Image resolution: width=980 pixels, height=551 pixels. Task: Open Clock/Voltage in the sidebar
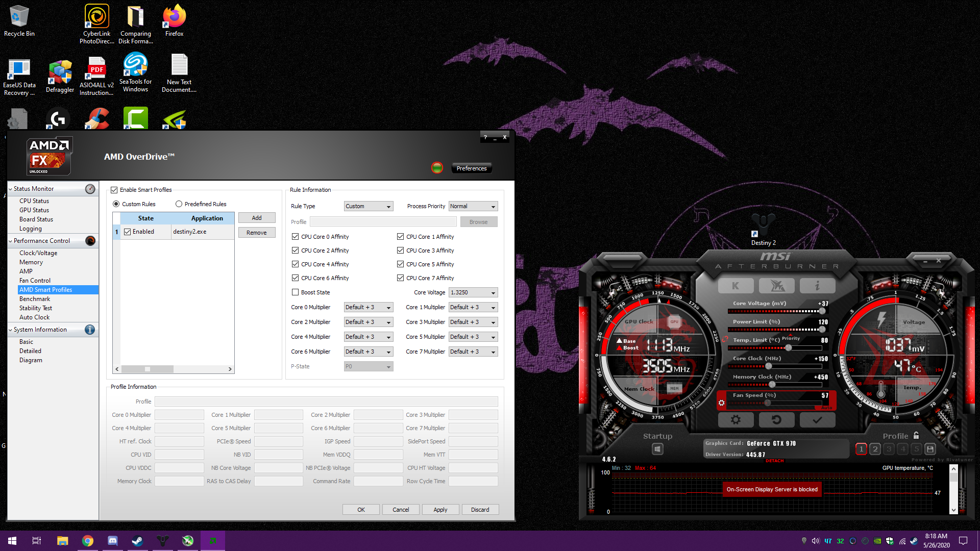pos(38,253)
